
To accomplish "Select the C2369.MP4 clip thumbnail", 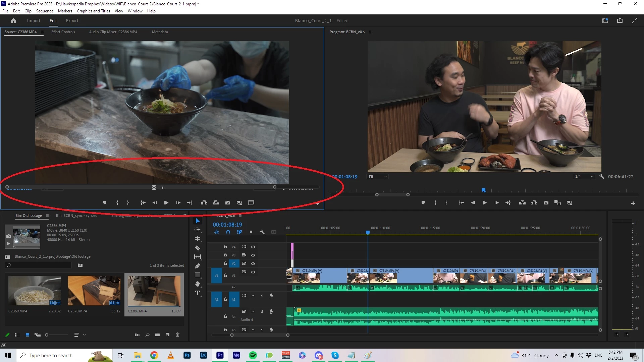I will [34, 290].
